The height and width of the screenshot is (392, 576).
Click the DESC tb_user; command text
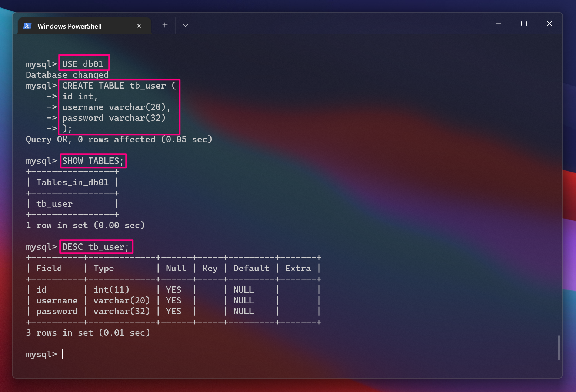pos(96,247)
